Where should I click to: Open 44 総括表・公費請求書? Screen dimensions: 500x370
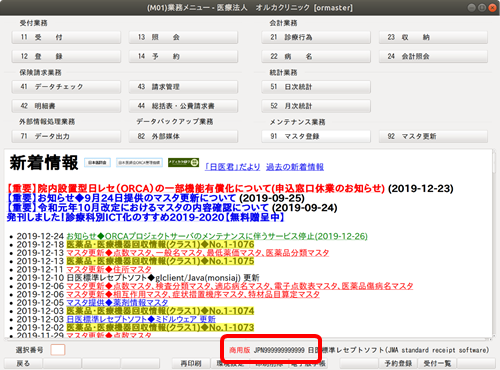[183, 106]
